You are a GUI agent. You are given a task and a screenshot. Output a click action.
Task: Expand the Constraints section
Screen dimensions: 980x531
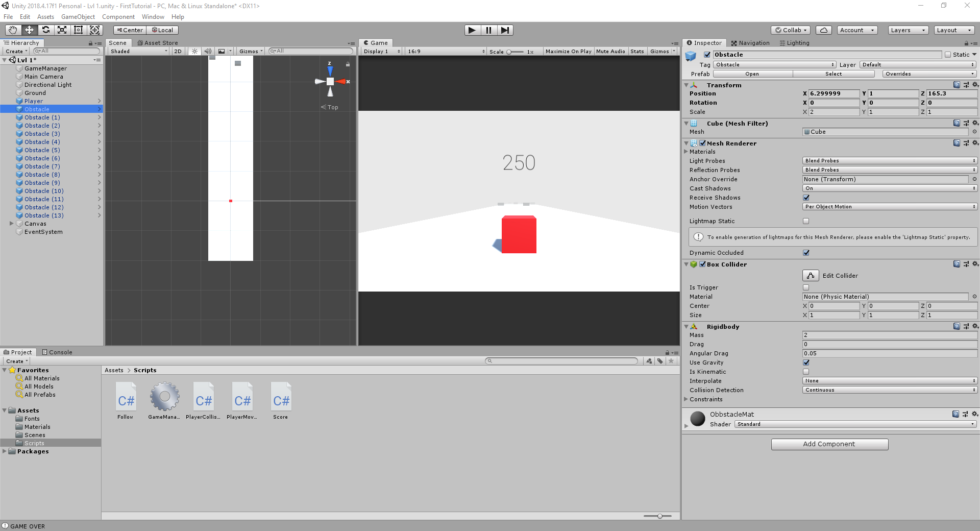pos(686,399)
